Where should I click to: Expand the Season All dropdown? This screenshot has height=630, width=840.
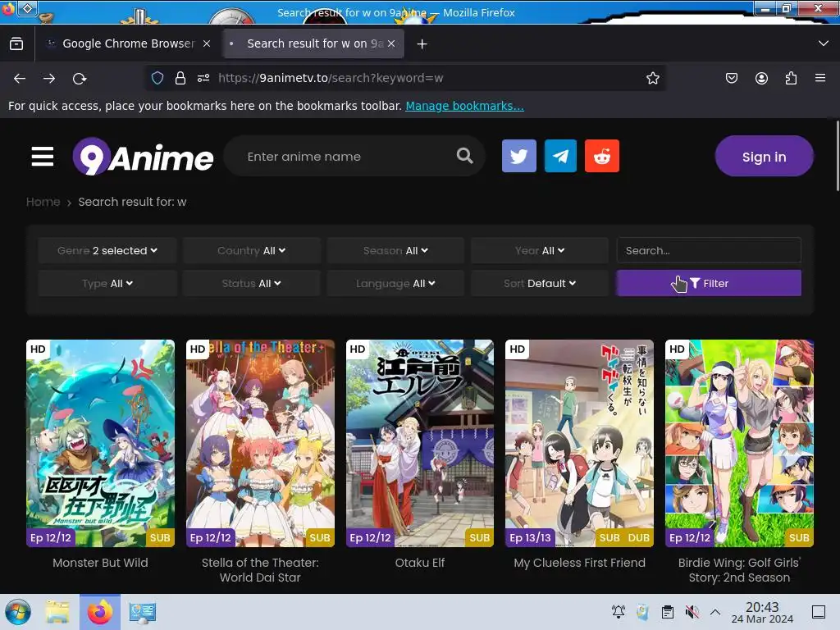395,250
